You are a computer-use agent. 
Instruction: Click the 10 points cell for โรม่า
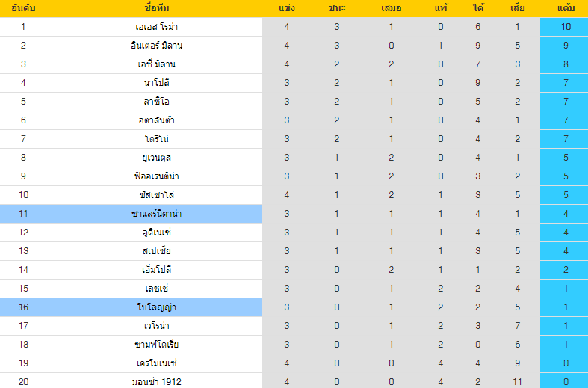click(x=566, y=27)
